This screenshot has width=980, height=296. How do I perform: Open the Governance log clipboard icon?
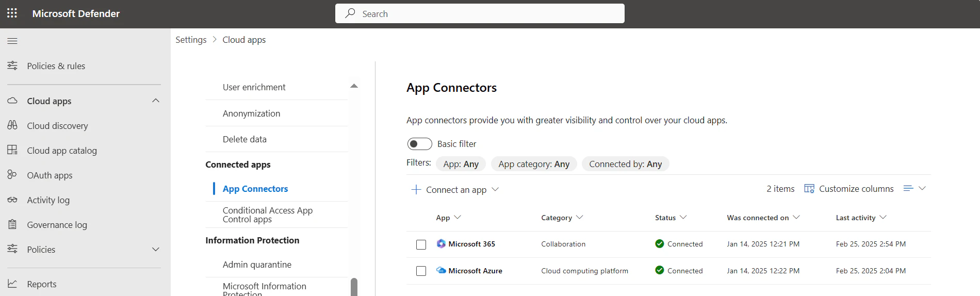point(12,224)
